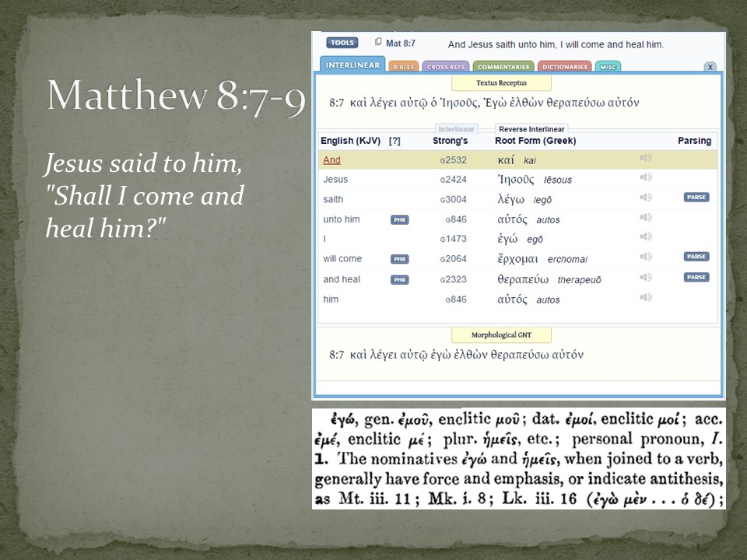This screenshot has width=747, height=560.
Task: Play audio pronunciation for καί
Action: [x=645, y=159]
